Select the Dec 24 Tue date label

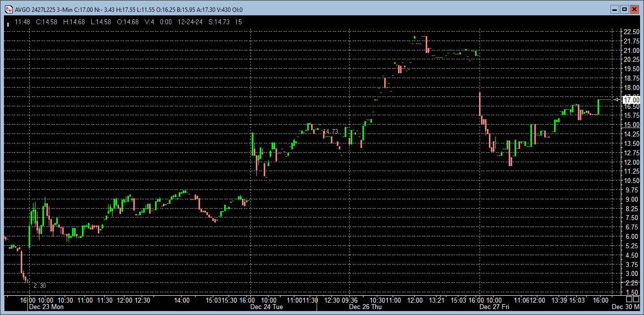266,307
